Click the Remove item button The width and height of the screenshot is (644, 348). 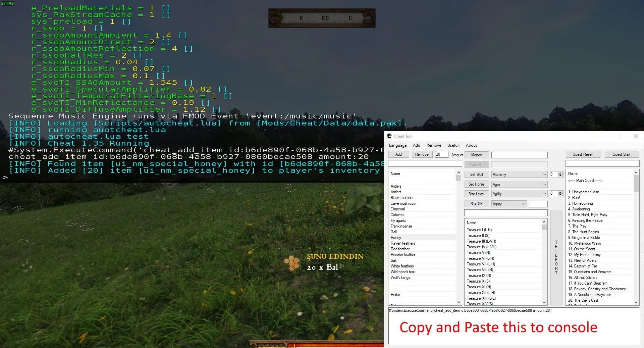click(x=422, y=154)
